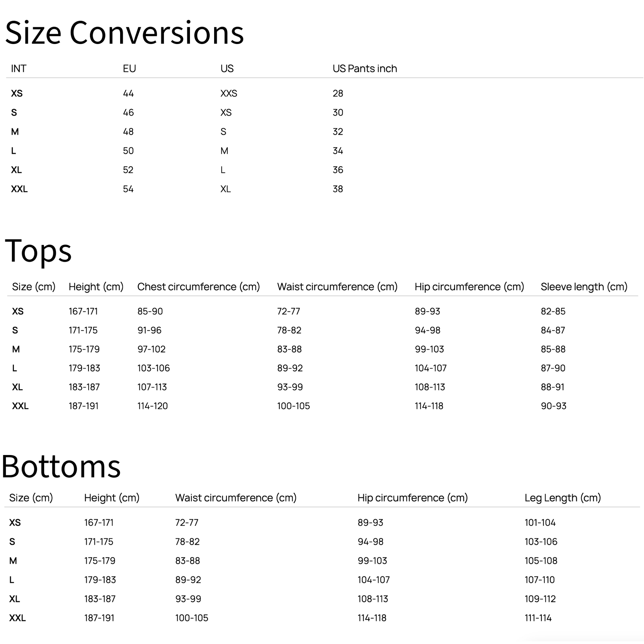Click the Chest circumference (cm) column header
Screen dimensions: 644x644
coord(198,287)
